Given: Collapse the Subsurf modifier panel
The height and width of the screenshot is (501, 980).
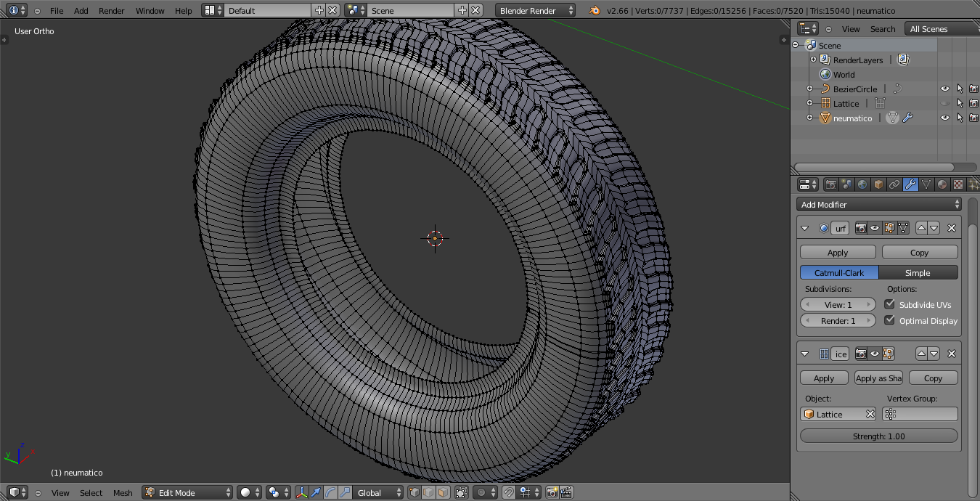Looking at the screenshot, I should pos(804,228).
